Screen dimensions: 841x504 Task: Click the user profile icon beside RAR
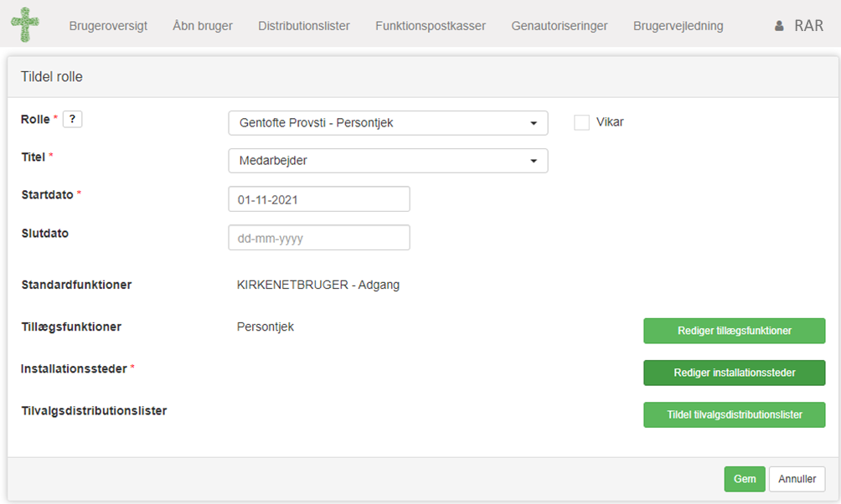click(x=779, y=26)
